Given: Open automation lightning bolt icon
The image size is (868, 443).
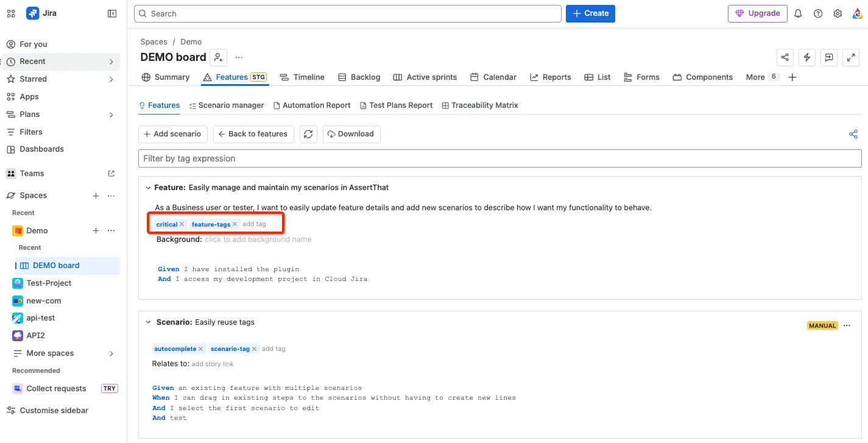Looking at the screenshot, I should tap(807, 57).
